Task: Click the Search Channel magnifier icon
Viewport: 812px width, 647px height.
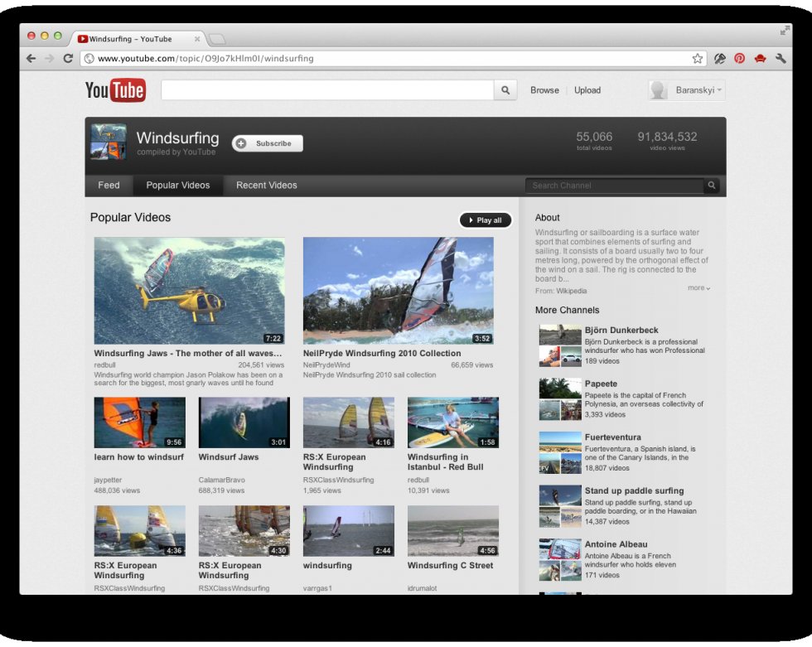Action: click(712, 186)
